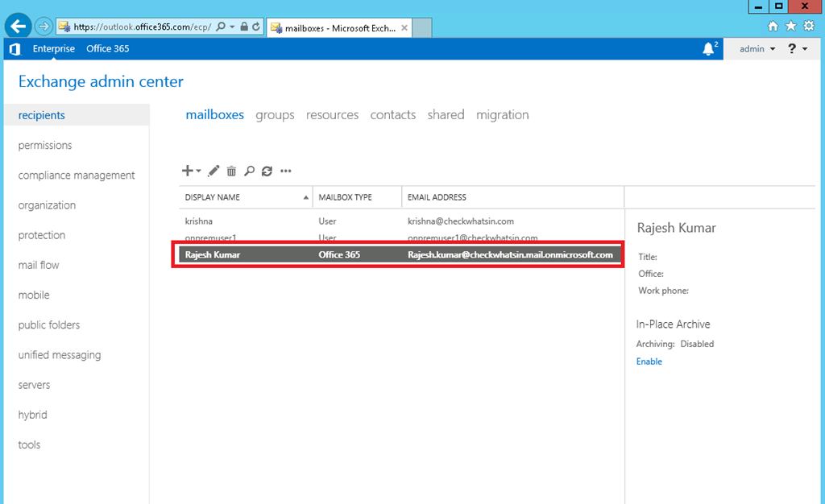Image resolution: width=825 pixels, height=504 pixels.
Task: Select the groups tab
Action: click(x=276, y=114)
